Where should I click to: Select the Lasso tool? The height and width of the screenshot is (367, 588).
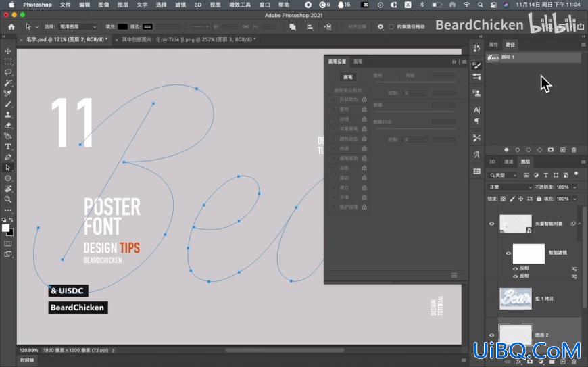[x=8, y=72]
